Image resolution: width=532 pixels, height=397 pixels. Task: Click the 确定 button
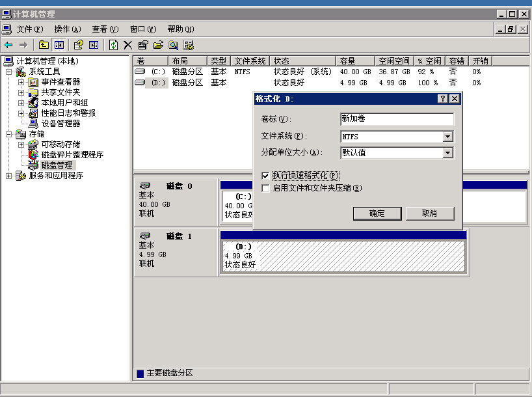[377, 213]
